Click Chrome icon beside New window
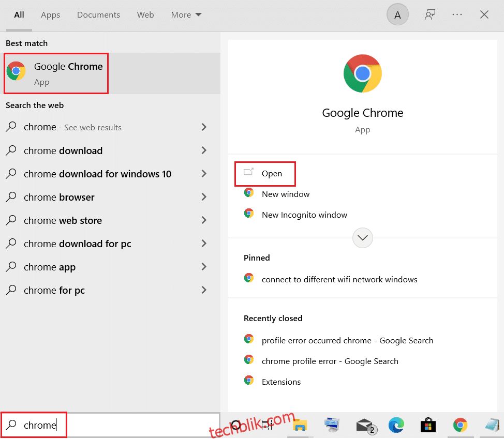This screenshot has height=439, width=504. click(249, 193)
